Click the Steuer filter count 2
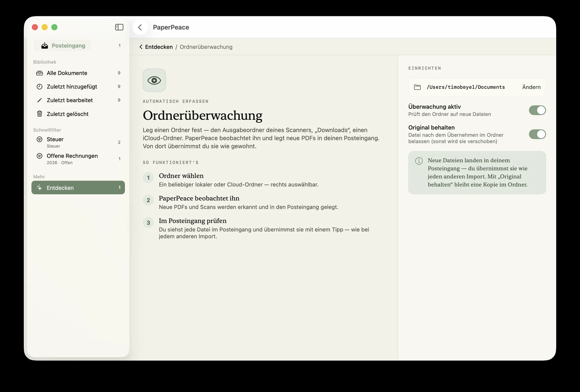This screenshot has height=392, width=580. [119, 142]
